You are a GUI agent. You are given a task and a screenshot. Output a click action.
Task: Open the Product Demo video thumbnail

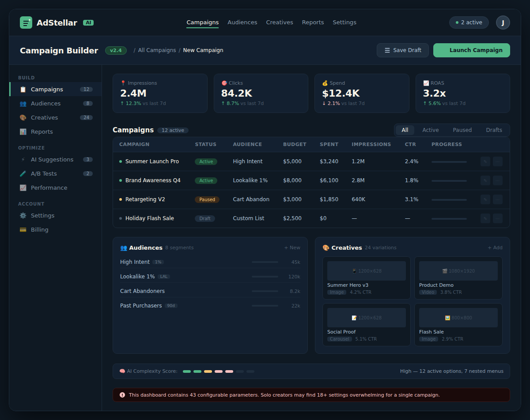pyautogui.click(x=458, y=271)
